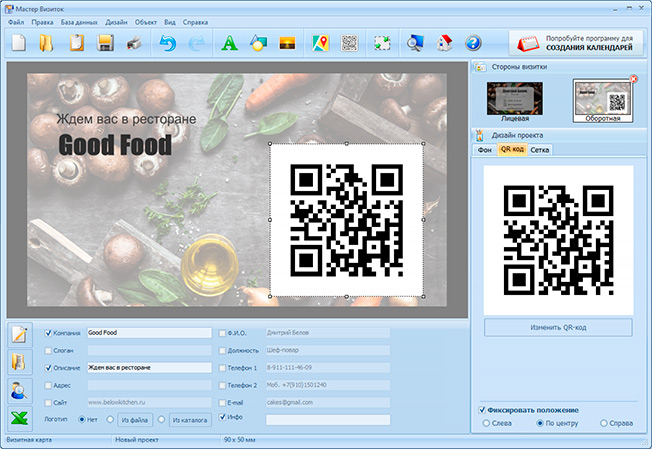Open the Правка menu
The height and width of the screenshot is (449, 652).
pos(42,22)
